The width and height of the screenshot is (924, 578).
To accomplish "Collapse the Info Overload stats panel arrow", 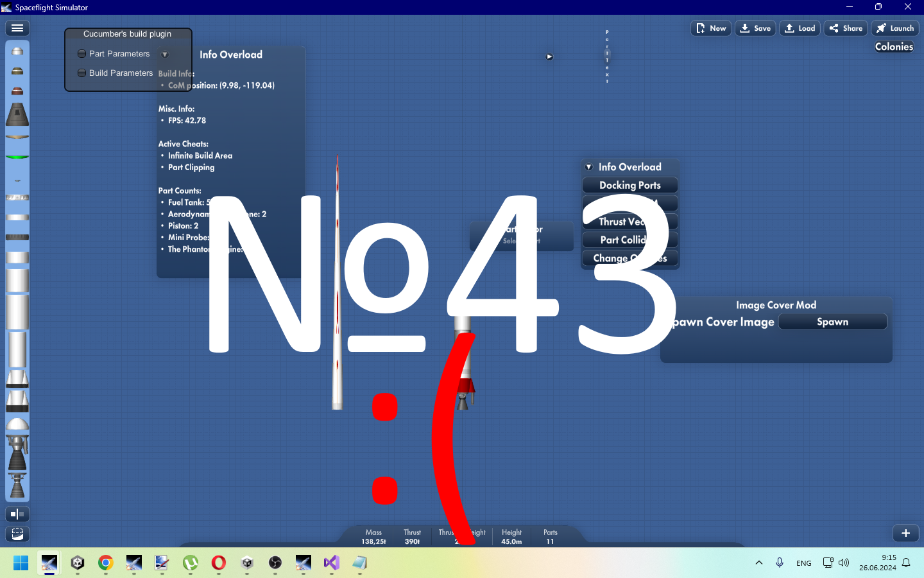I will coord(164,55).
